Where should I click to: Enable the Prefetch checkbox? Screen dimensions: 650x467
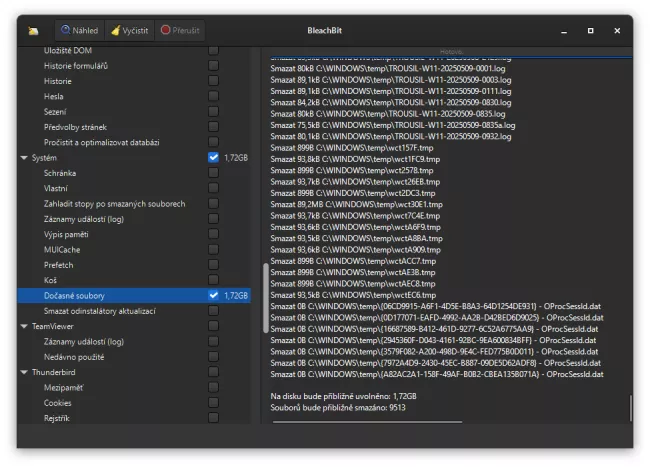[213, 265]
